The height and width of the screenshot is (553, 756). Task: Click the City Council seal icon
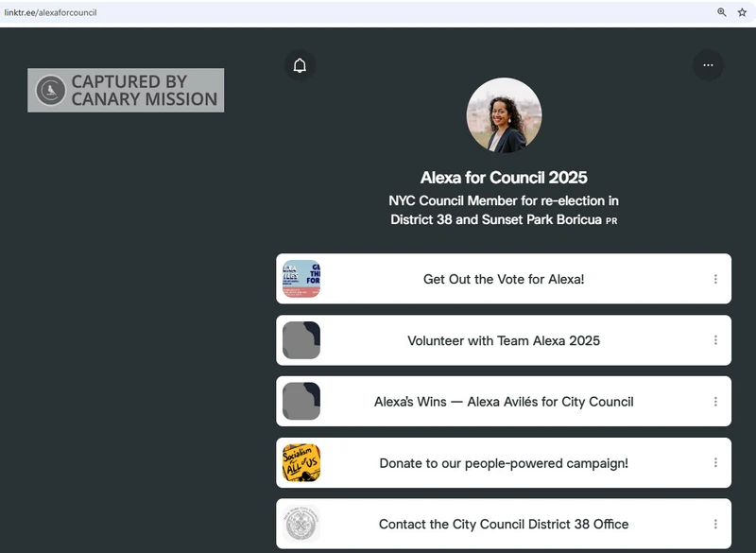tap(301, 524)
